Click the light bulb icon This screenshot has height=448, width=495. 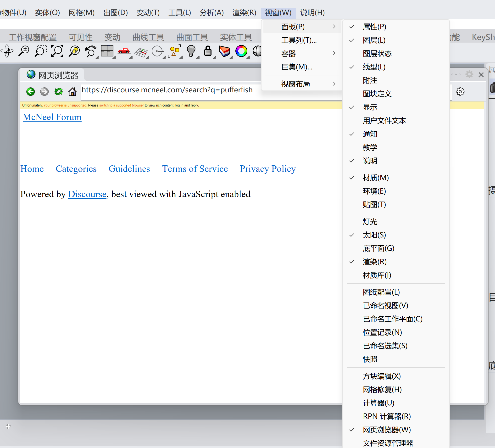coord(191,51)
